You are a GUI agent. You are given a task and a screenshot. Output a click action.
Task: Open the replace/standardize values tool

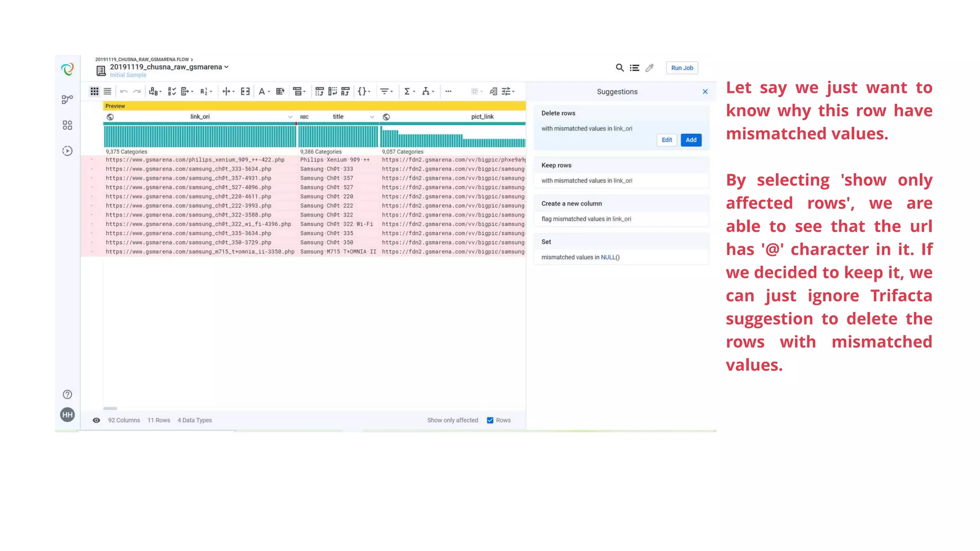click(x=172, y=91)
